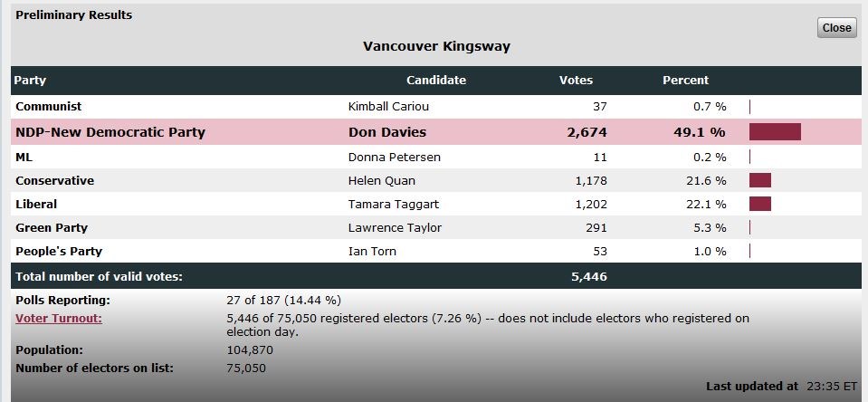This screenshot has height=402, width=868.
Task: Click candidate Helen Quan name
Action: (x=381, y=180)
